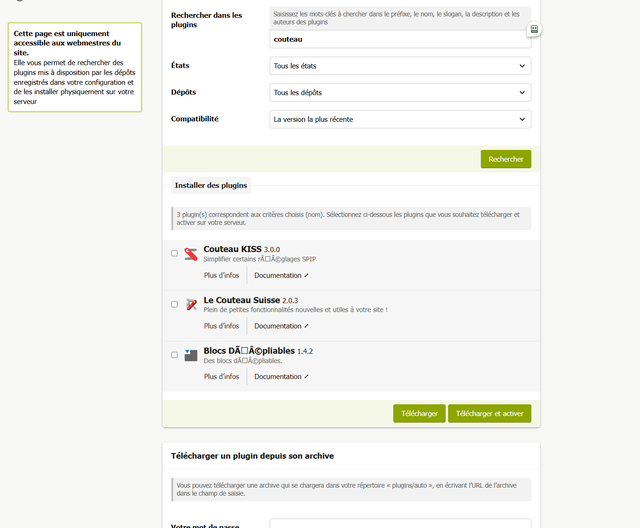Tick the Couteau KISS checkbox

[x=174, y=254]
